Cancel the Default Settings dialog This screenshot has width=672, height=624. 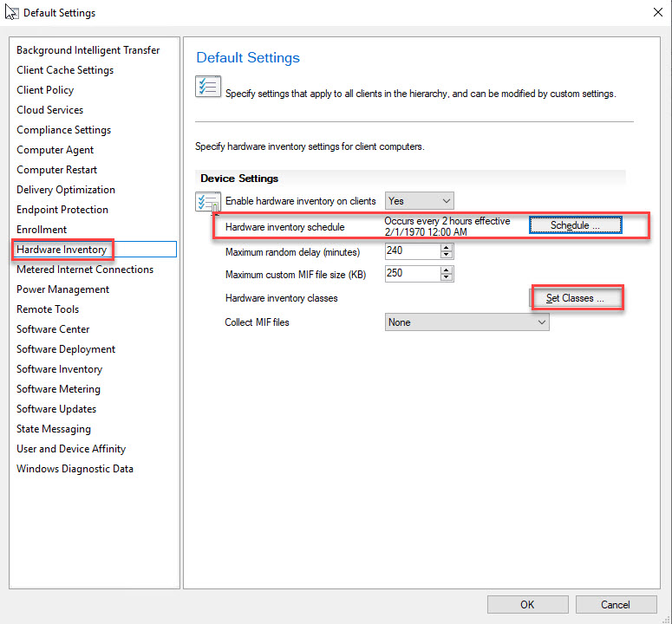[615, 604]
